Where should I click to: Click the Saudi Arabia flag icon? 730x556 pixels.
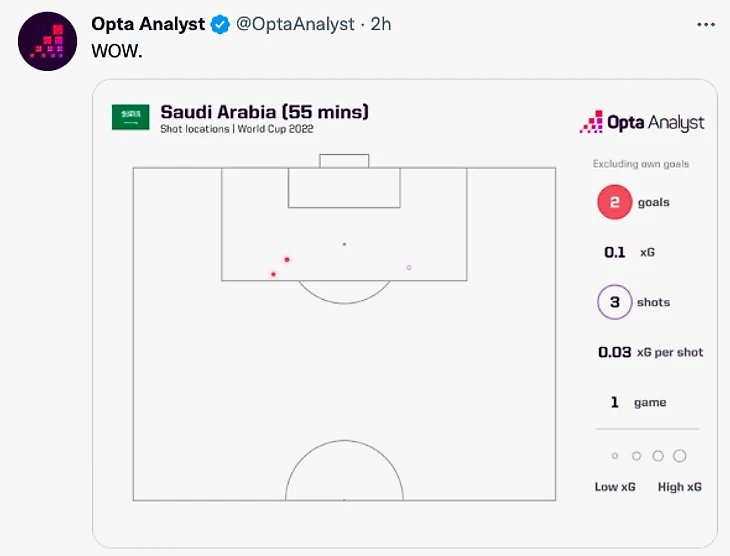pyautogui.click(x=130, y=117)
